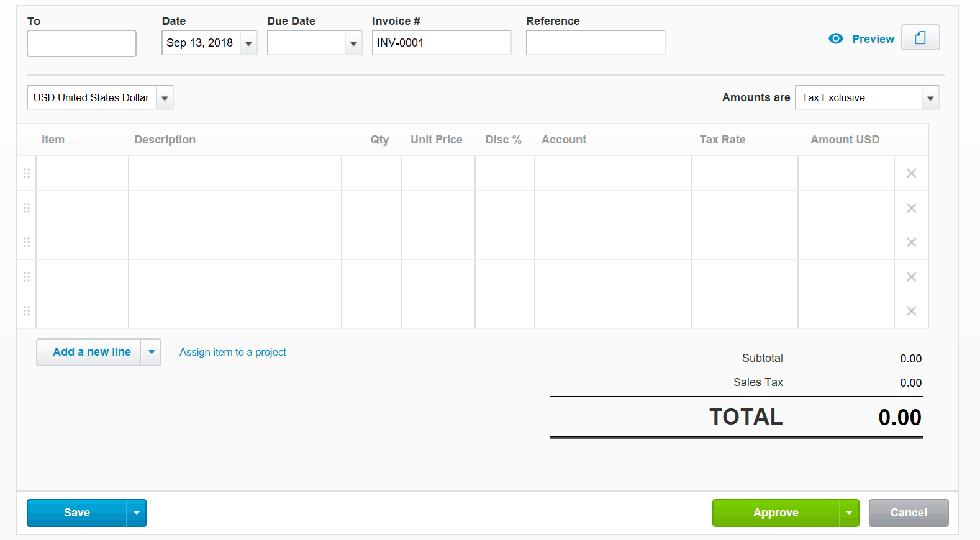Click third row Account cell
980x540 pixels.
[x=613, y=242]
